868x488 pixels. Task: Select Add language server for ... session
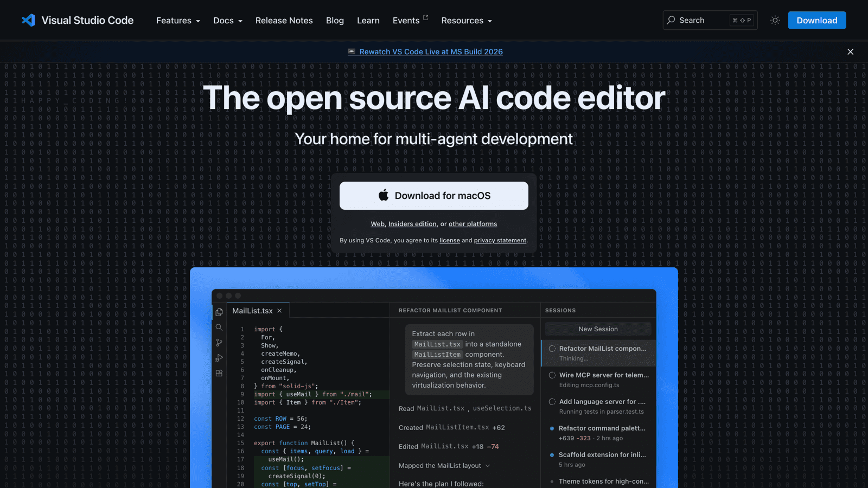click(x=598, y=406)
